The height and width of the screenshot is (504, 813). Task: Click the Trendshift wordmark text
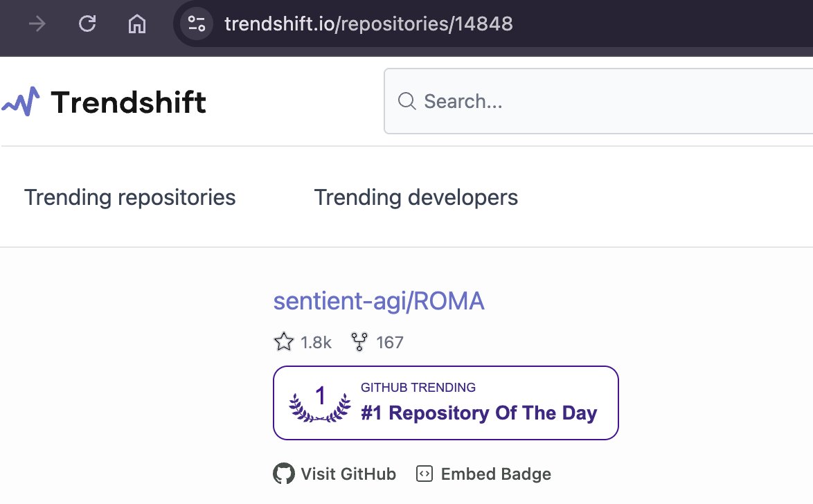pos(129,102)
